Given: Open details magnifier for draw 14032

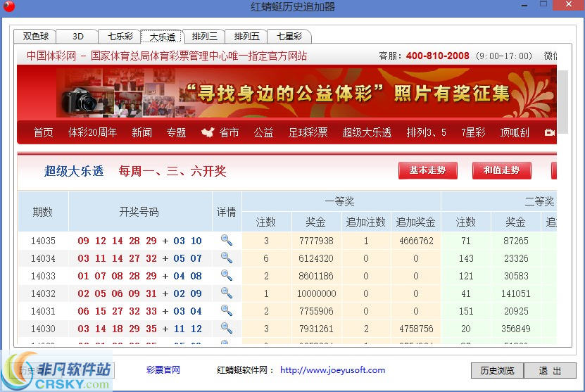Looking at the screenshot, I should click(227, 293).
